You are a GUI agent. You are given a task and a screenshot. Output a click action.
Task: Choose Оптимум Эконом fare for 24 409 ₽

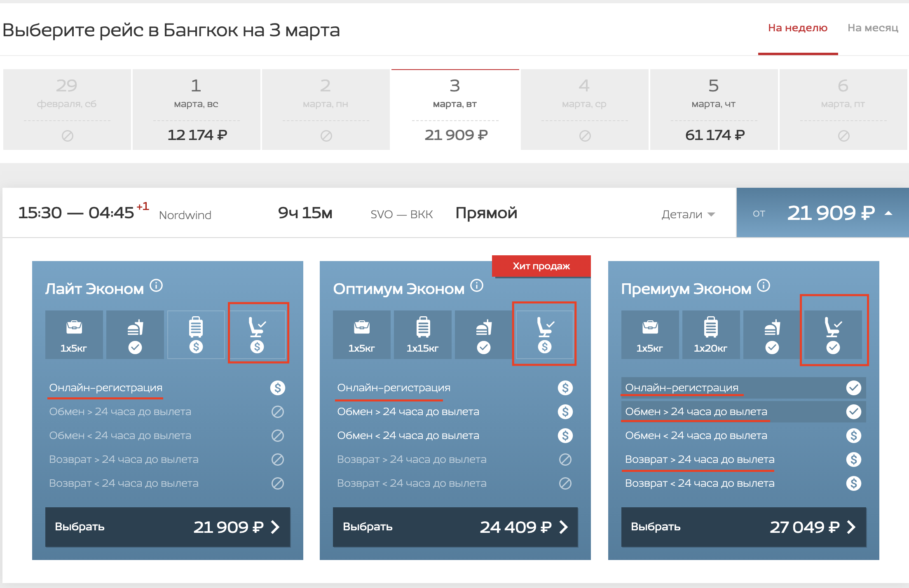455,527
